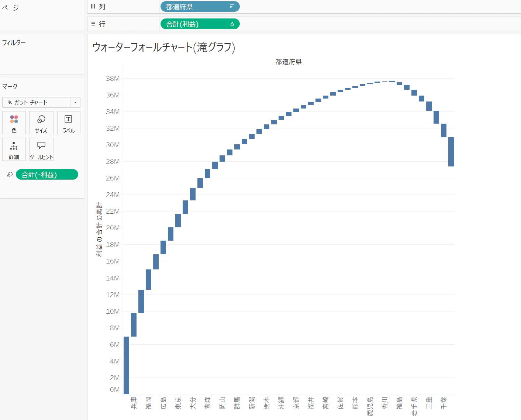This screenshot has height=420, width=521.
Task: Click the フィルター shelf header
Action: click(x=14, y=42)
